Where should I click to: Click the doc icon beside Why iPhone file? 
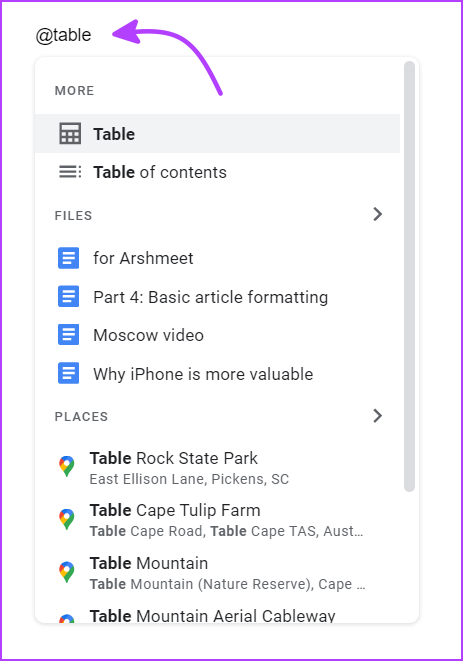68,373
